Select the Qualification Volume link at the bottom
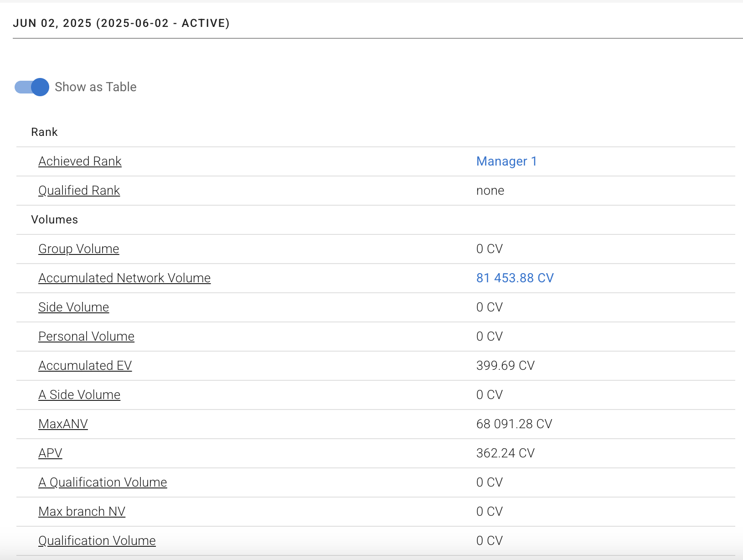Viewport: 743px width, 560px height. click(x=97, y=541)
